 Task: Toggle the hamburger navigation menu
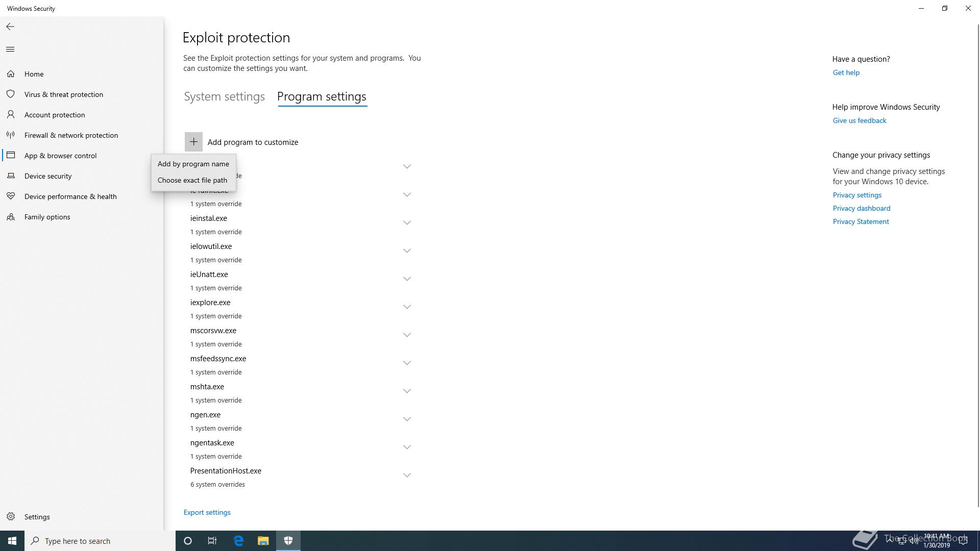[x=10, y=49]
